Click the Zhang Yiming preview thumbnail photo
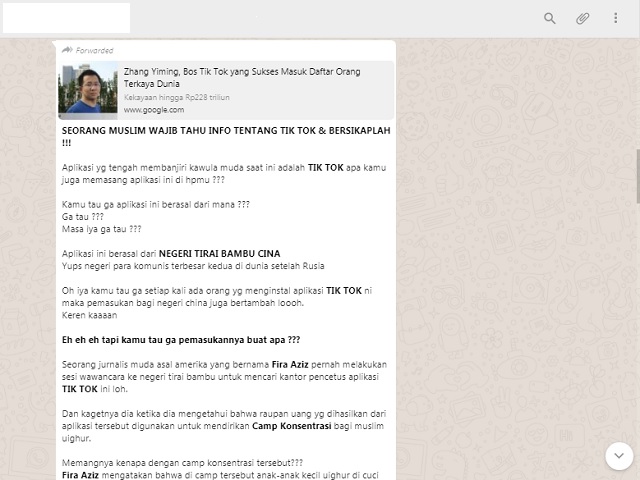640x480 pixels. [88, 90]
